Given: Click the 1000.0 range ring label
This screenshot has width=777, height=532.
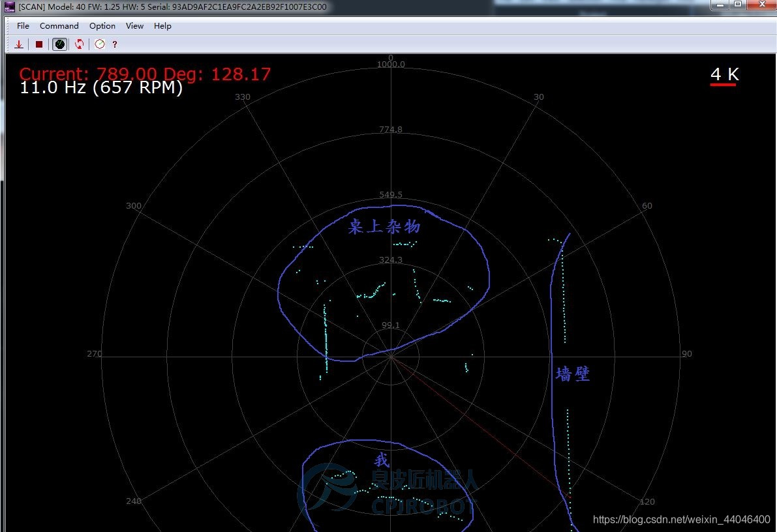Looking at the screenshot, I should pos(391,65).
